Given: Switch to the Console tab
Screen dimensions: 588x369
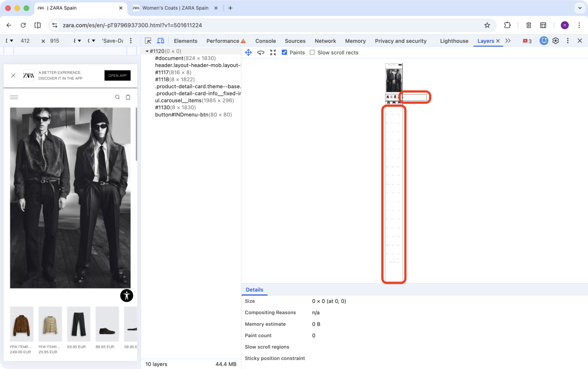Looking at the screenshot, I should [x=265, y=41].
